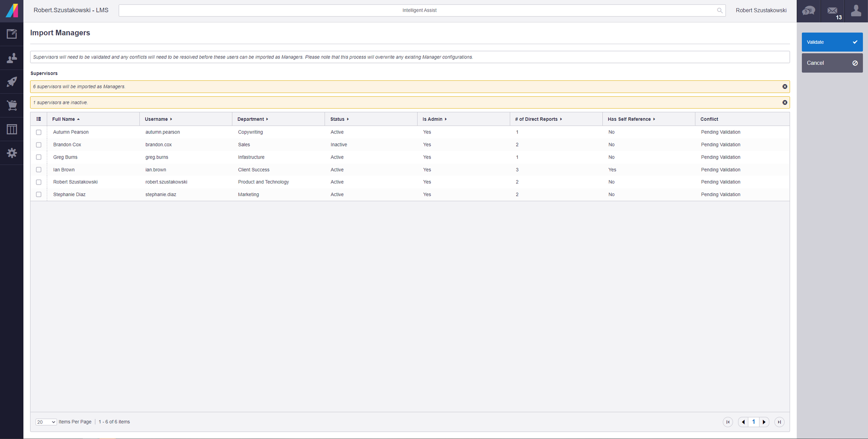Viewport: 868px width, 439px height.
Task: Dismiss the '6 supervisors will be imported' notice
Action: pos(784,87)
